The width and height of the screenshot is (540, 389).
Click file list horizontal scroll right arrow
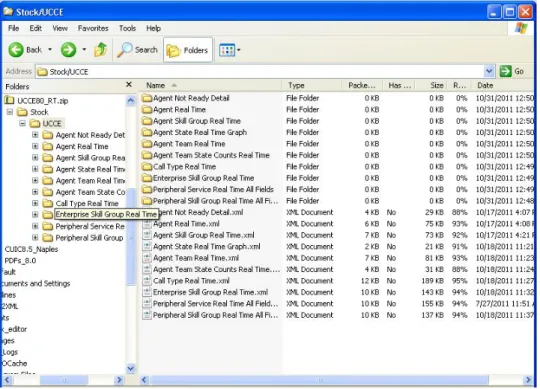click(x=528, y=380)
